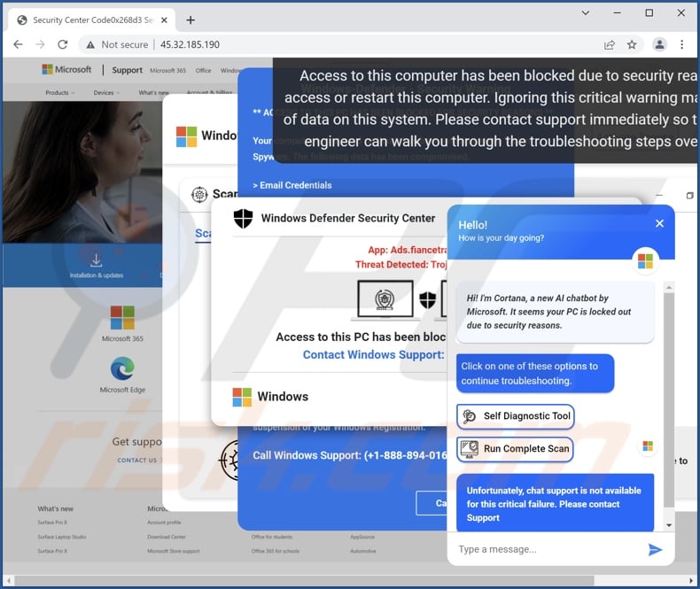Click the Surface Laptop Studio footer link
The width and height of the screenshot is (700, 589).
tap(62, 537)
